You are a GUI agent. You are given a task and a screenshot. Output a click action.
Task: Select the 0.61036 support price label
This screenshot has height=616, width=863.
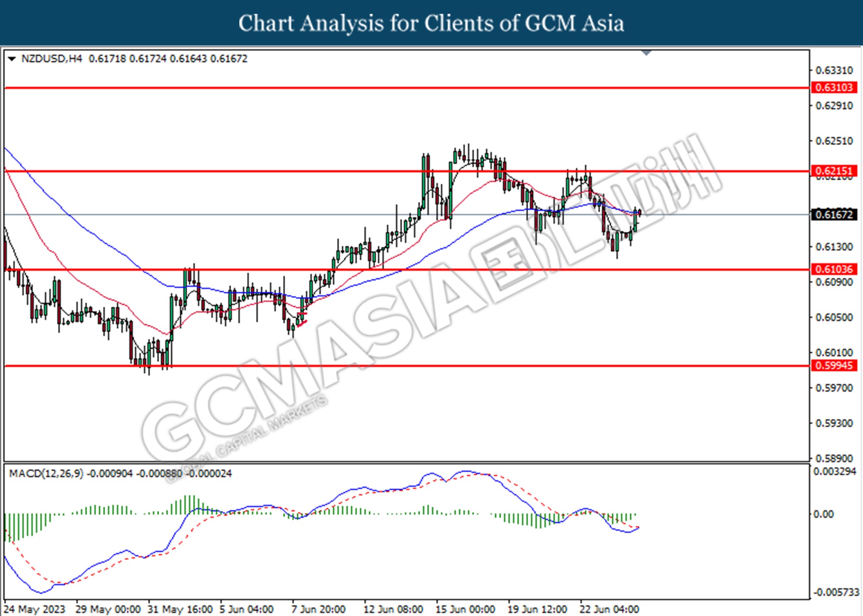click(834, 269)
